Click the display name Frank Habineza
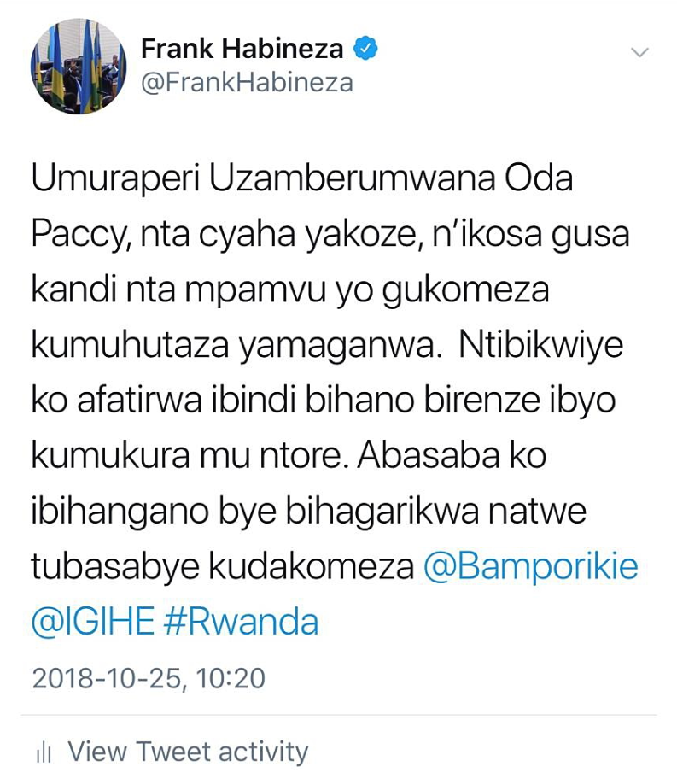Image resolution: width=677 pixels, height=784 pixels. [x=242, y=49]
